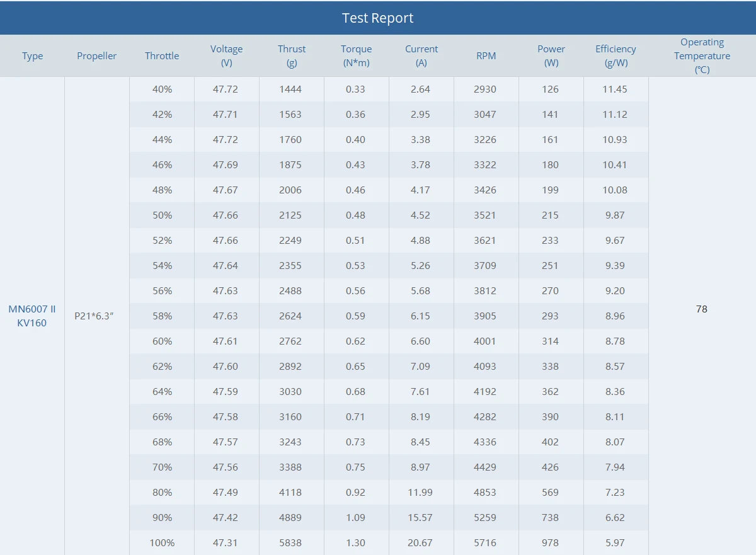Select the 5838 thrust value

(290, 542)
